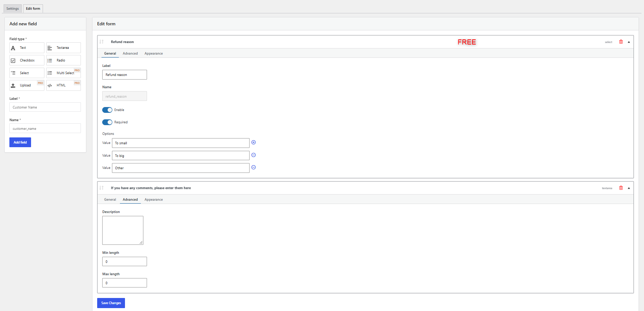The height and width of the screenshot is (311, 644).
Task: Grab the comments field sort handle
Action: point(101,188)
